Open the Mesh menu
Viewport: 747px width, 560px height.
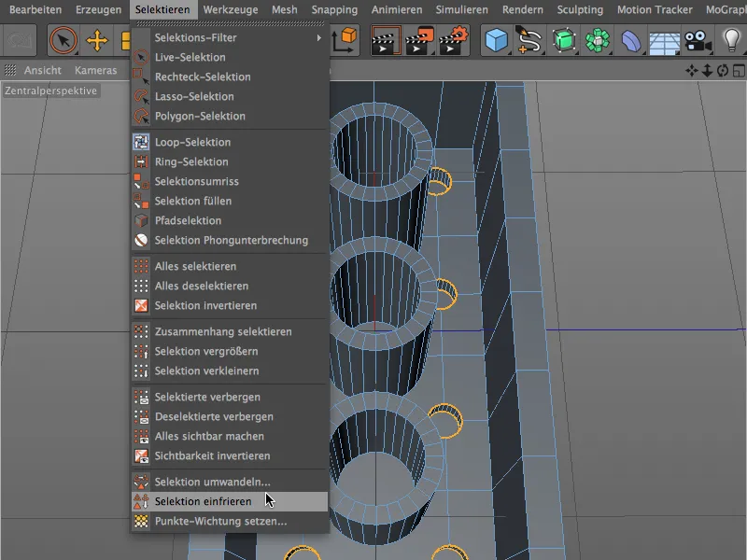coord(285,9)
